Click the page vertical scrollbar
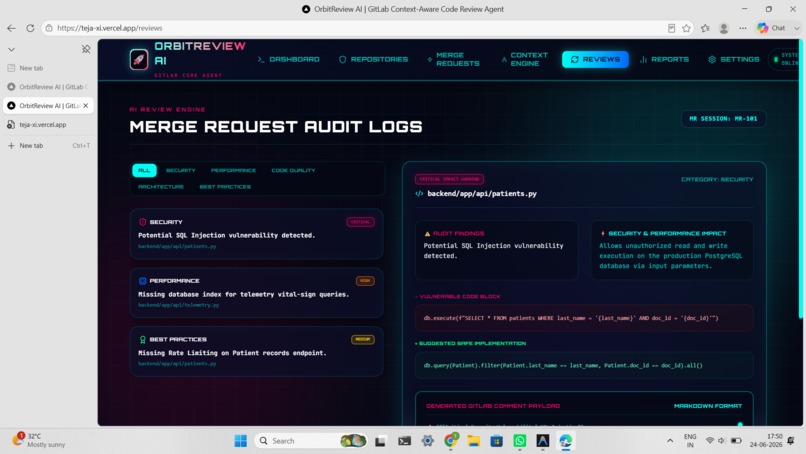This screenshot has width=806, height=454. [800, 180]
